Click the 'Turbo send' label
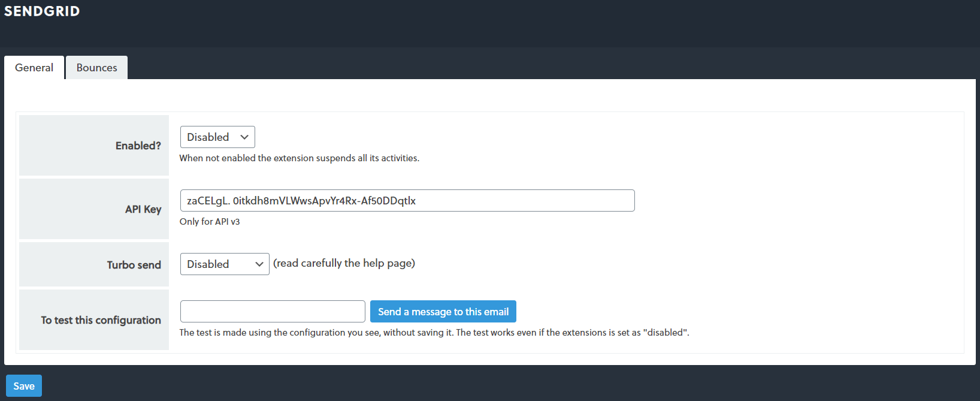 [x=134, y=265]
